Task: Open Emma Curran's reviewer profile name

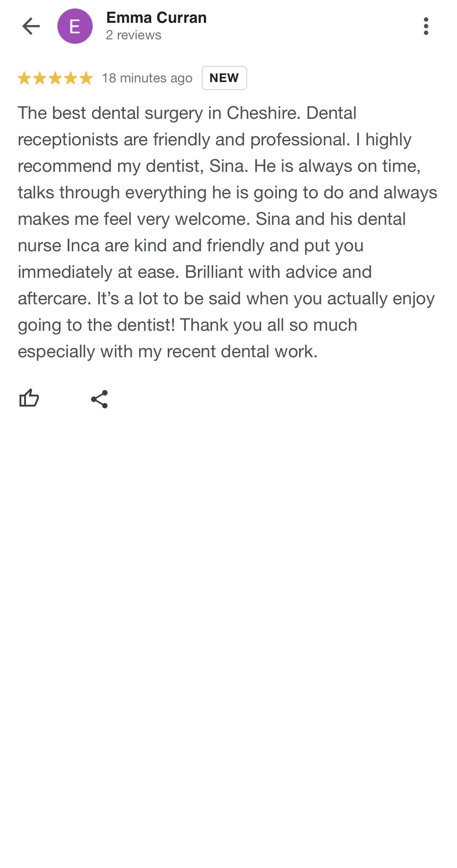Action: pos(156,18)
